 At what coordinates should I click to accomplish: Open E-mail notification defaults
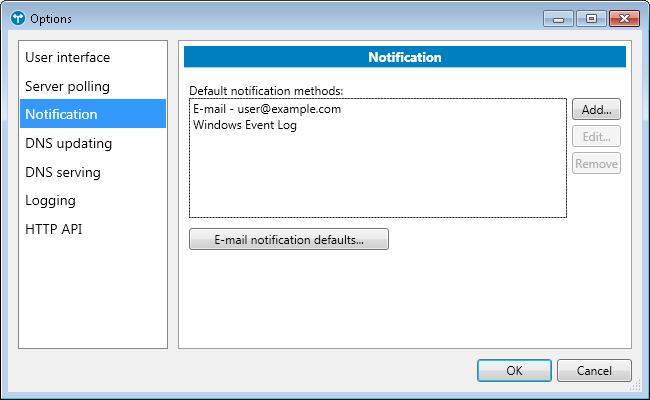(288, 240)
